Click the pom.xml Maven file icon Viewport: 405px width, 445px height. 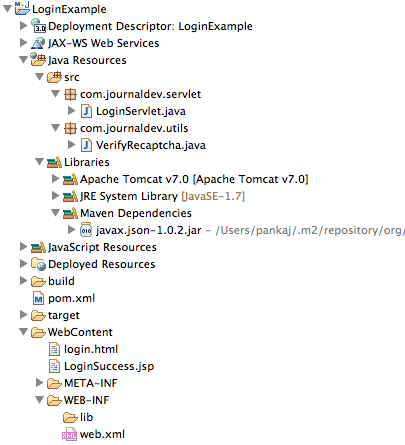pyautogui.click(x=38, y=298)
